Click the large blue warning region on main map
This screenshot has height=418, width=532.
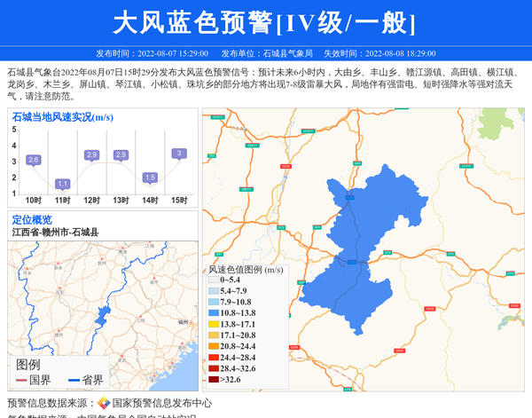tap(355, 257)
